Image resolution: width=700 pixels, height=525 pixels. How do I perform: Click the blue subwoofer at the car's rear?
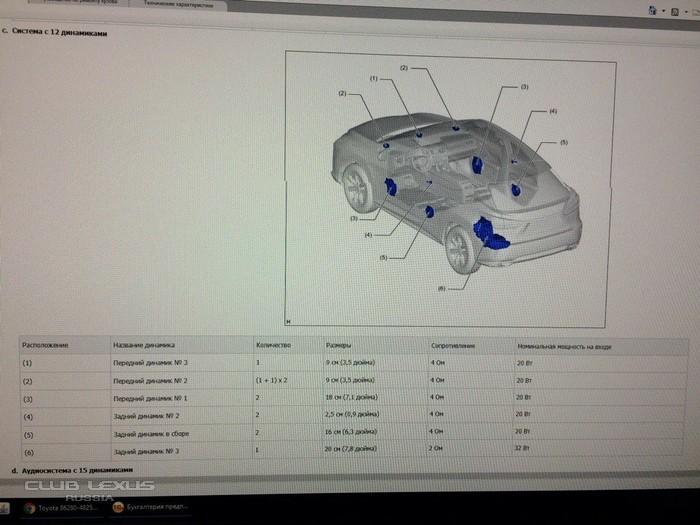click(x=490, y=233)
